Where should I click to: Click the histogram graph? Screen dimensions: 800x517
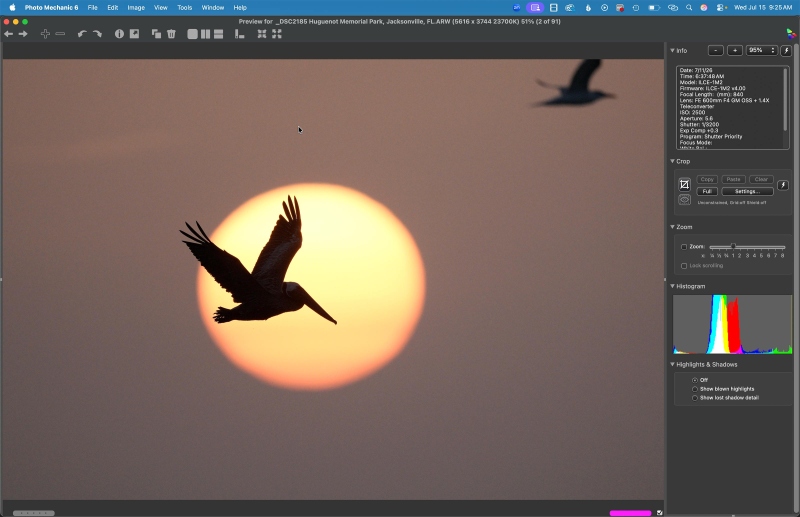[x=732, y=324]
